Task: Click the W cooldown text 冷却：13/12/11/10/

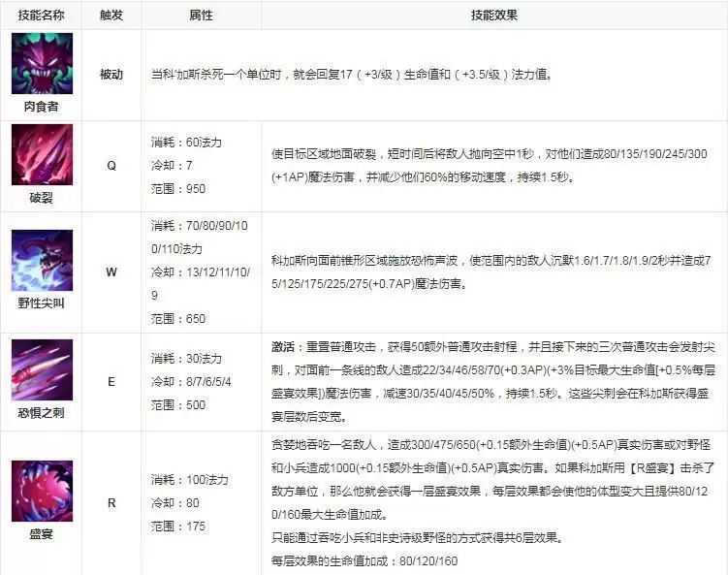Action: pyautogui.click(x=200, y=272)
